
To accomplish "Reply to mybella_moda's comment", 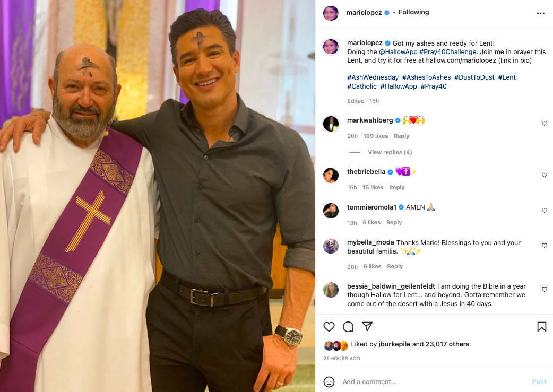I will (x=395, y=267).
